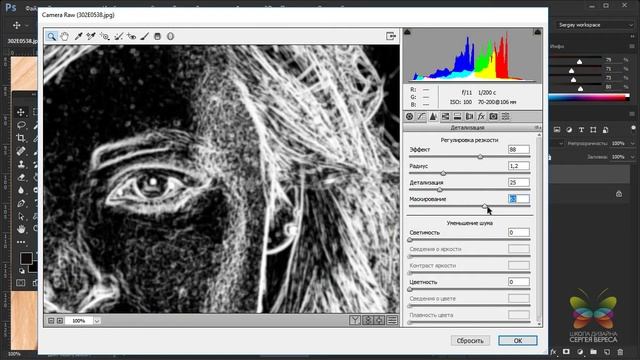
Task: Select the Path Selection tool in Photoshop
Action: pyautogui.click(x=21, y=216)
